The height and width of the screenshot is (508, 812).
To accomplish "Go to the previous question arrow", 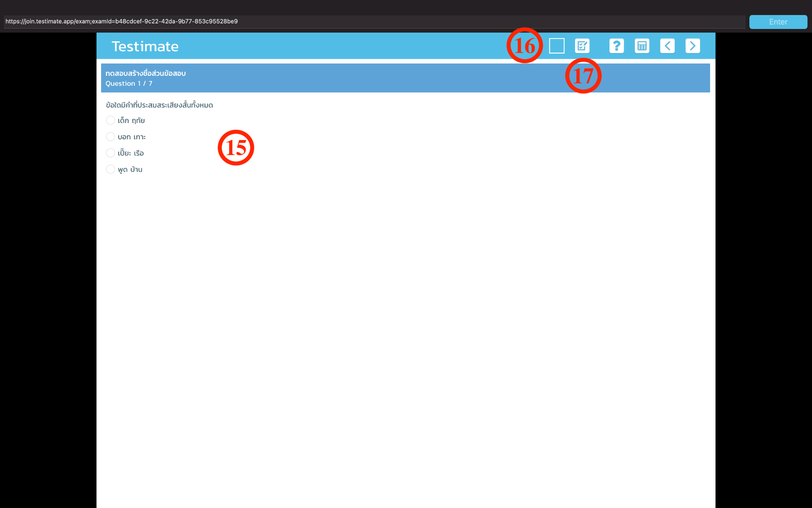I will pyautogui.click(x=667, y=46).
